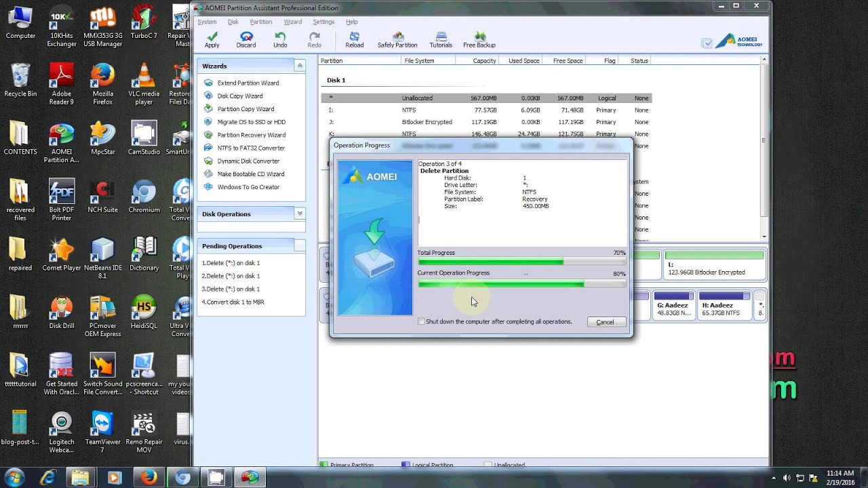Open AOMEI Partition Assistant desktop shortcut

click(x=62, y=143)
